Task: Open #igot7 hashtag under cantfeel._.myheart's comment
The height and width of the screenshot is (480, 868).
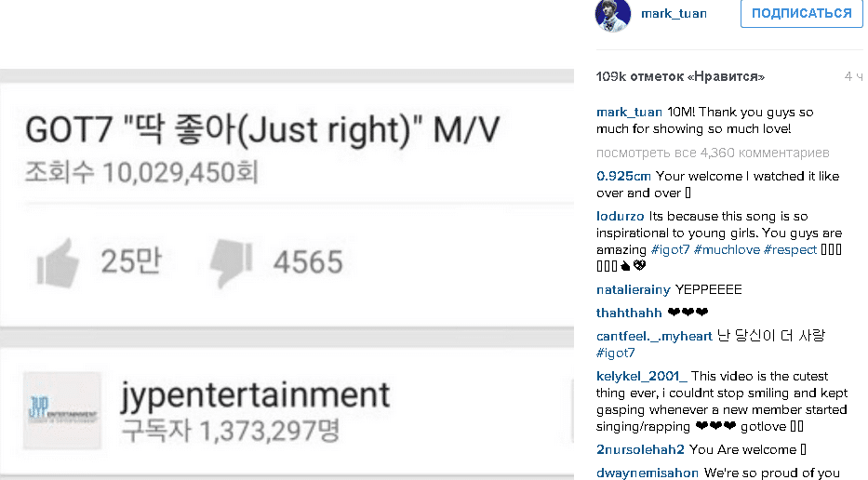Action: [616, 353]
